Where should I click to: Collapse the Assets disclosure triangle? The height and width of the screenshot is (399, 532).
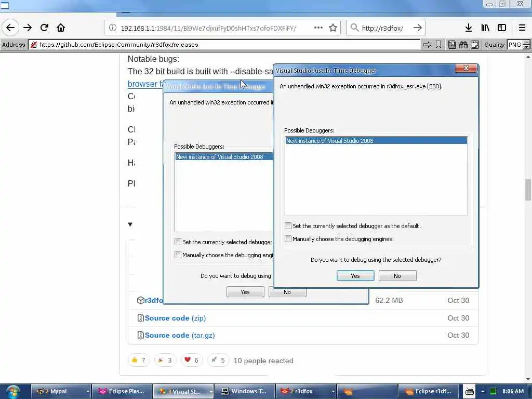(x=130, y=224)
